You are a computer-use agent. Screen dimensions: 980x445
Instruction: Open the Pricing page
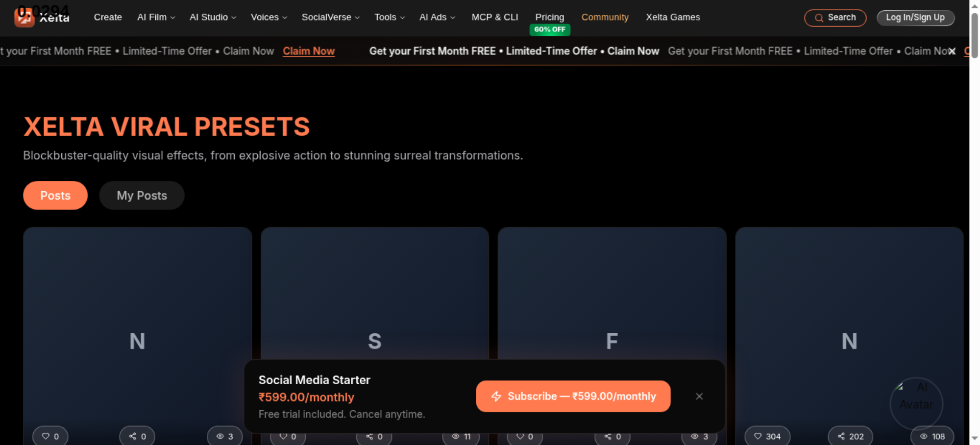coord(550,17)
